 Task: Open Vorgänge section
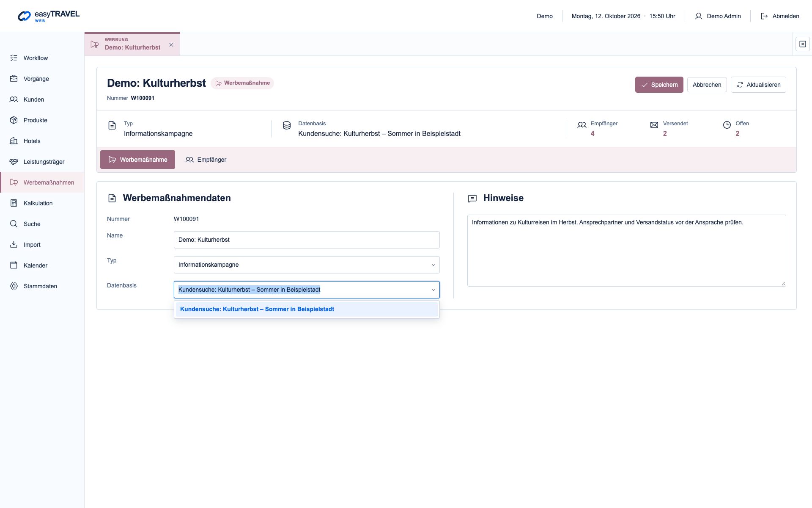point(42,79)
